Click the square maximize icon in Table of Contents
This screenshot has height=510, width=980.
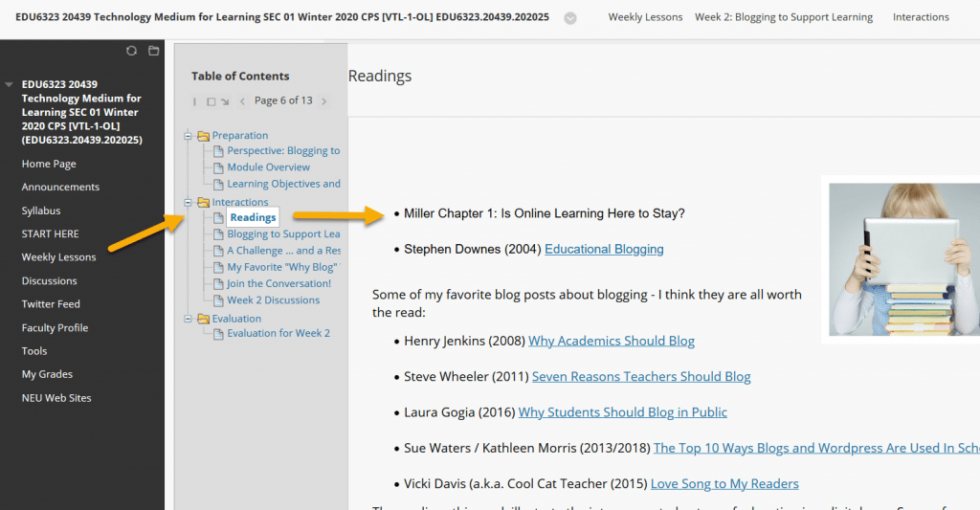coord(212,101)
